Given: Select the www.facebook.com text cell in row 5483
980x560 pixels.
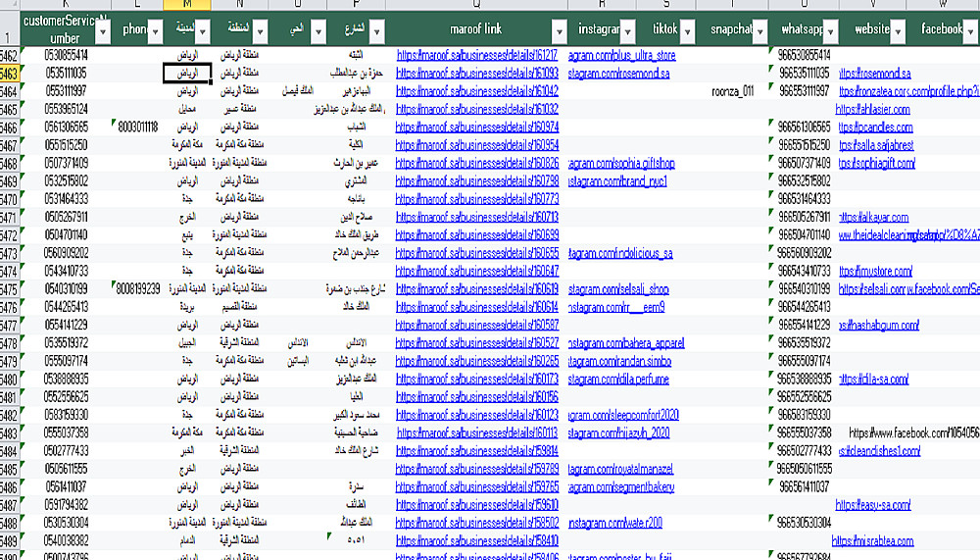Looking at the screenshot, I should click(x=913, y=433).
